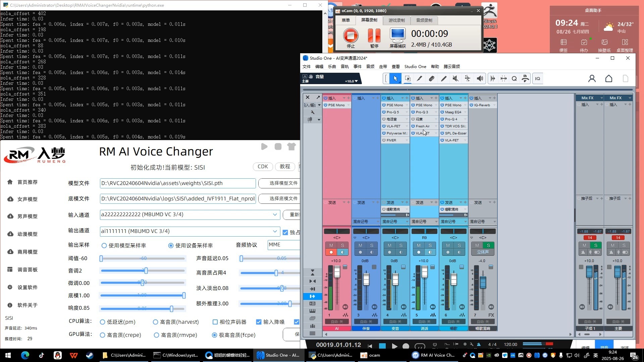Click the 响度 loudness slider handle
The image size is (644, 362).
(x=171, y=308)
